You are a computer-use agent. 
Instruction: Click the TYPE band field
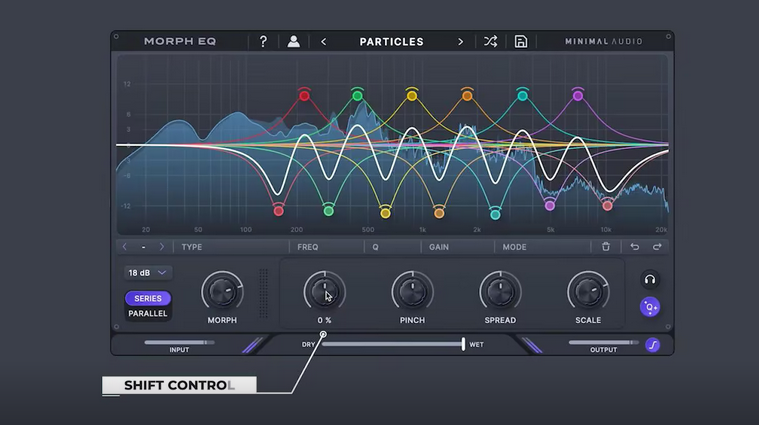tap(231, 247)
